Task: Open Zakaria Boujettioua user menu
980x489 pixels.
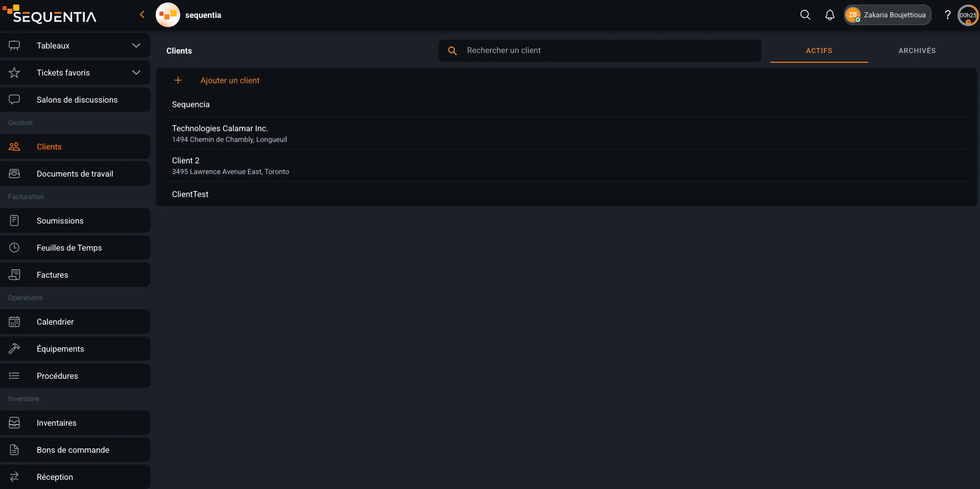Action: pos(888,15)
